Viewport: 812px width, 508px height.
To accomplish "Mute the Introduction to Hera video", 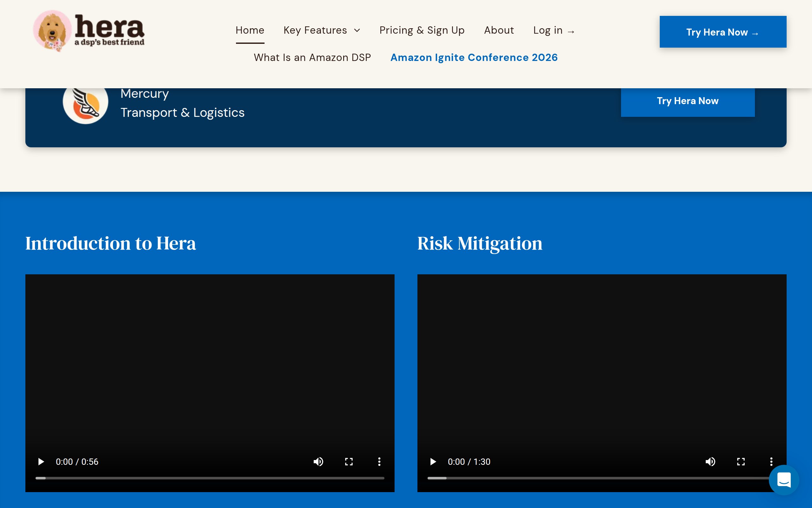I will pyautogui.click(x=318, y=462).
